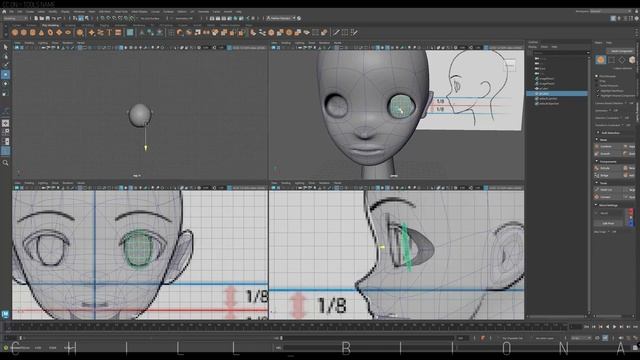The height and width of the screenshot is (360, 640).
Task: Click Multi-Component button in Modeling Toolkit
Action: click(x=621, y=51)
